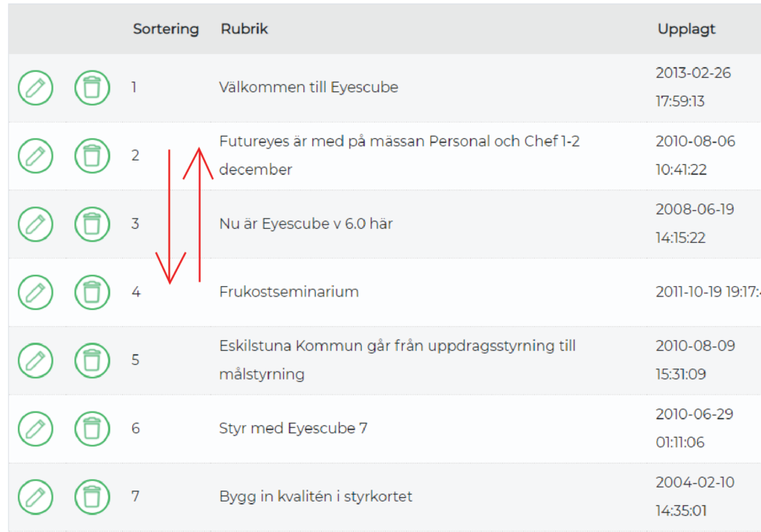Delete the Bygg in kvalitén i styrkortet entry

point(92,497)
